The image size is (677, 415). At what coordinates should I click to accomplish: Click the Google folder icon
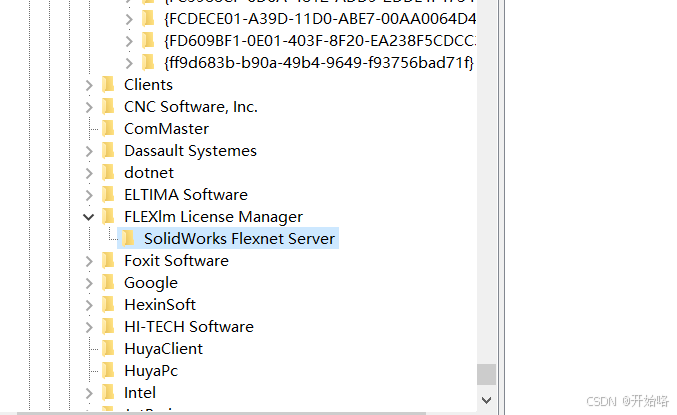point(108,283)
